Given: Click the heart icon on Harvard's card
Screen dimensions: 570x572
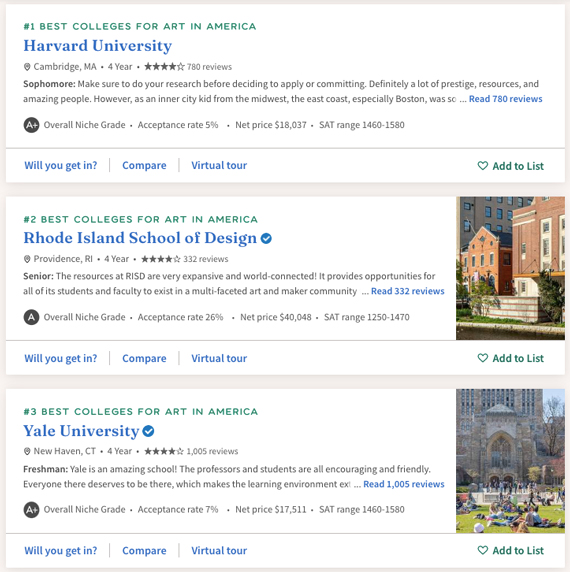Looking at the screenshot, I should (482, 166).
